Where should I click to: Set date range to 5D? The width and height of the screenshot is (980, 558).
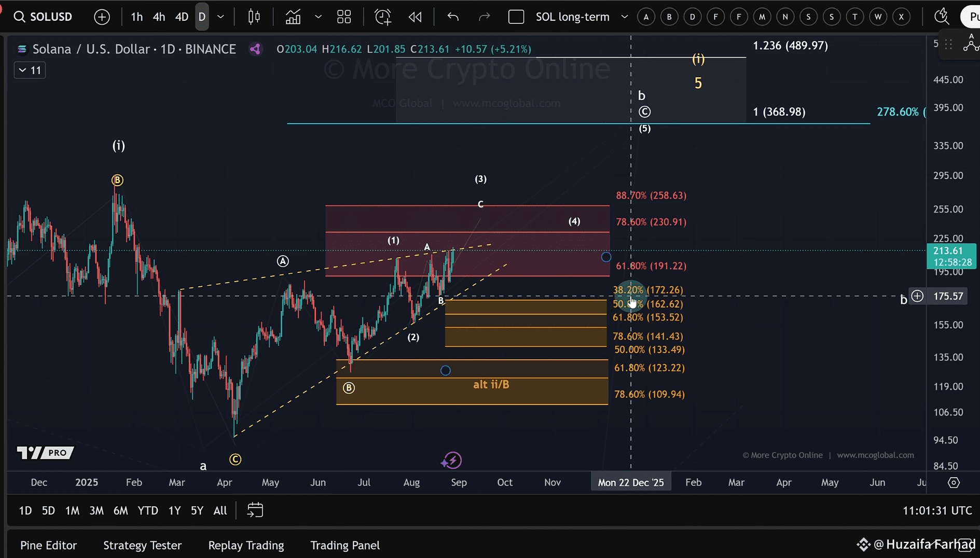tap(48, 511)
